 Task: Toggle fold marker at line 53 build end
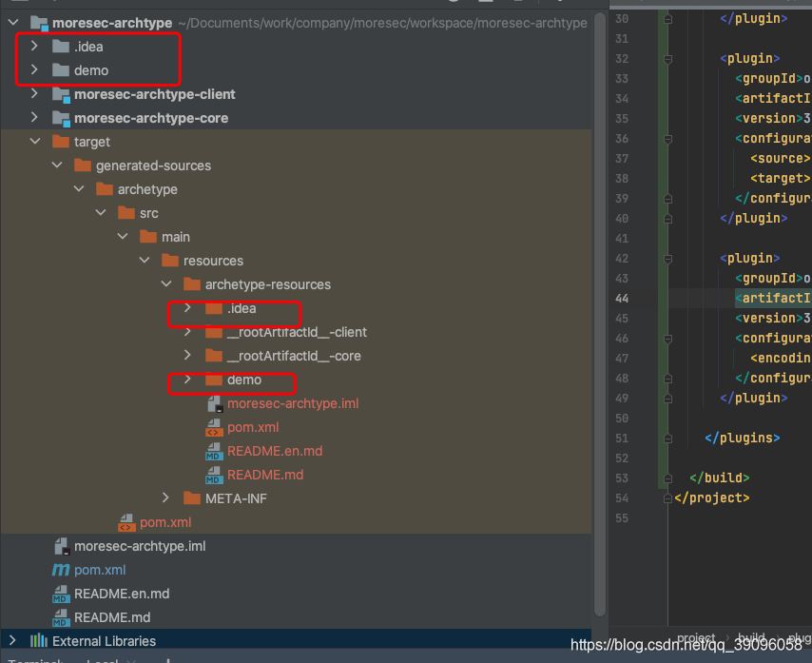(x=668, y=478)
